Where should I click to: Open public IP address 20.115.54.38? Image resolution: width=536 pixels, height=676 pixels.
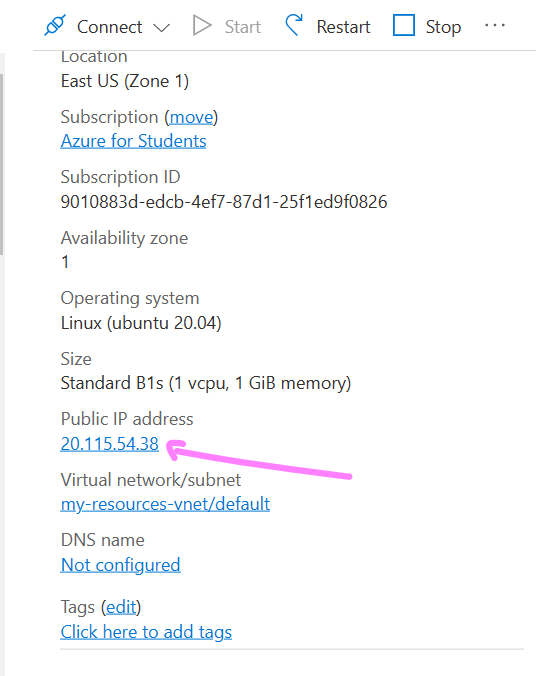click(x=110, y=444)
